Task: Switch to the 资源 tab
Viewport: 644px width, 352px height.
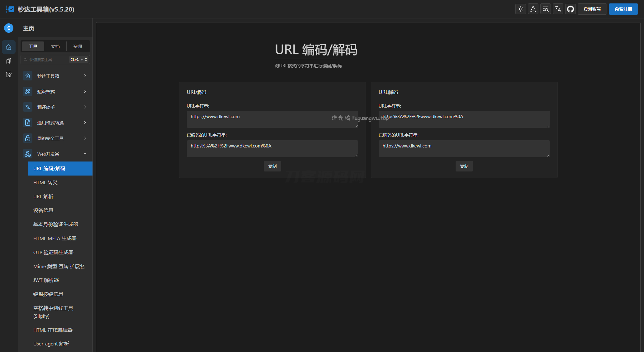Action: 78,46
